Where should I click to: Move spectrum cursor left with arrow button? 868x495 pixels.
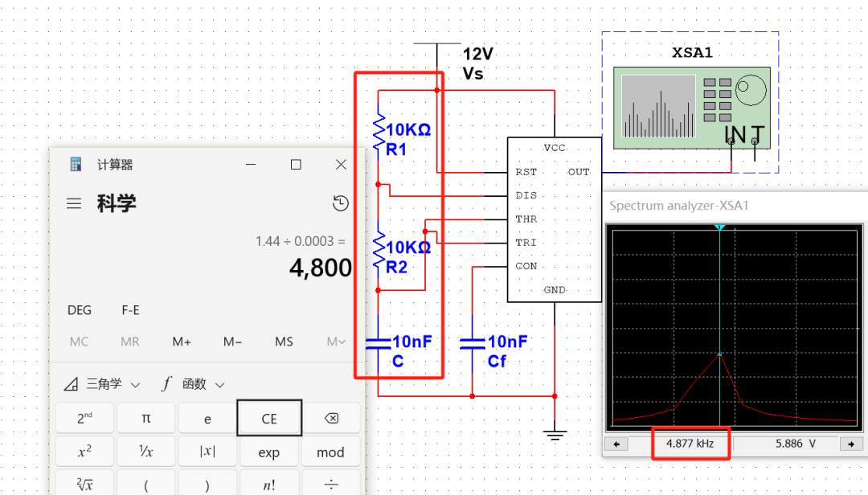point(616,444)
